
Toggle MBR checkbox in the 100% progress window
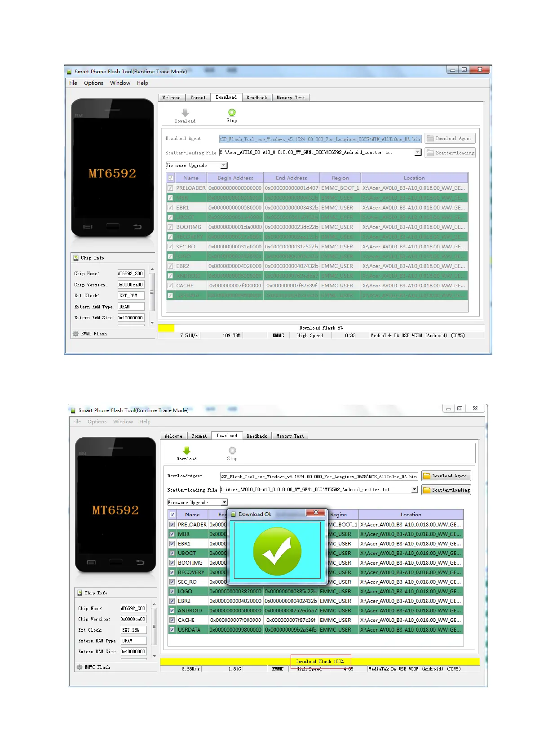point(172,534)
